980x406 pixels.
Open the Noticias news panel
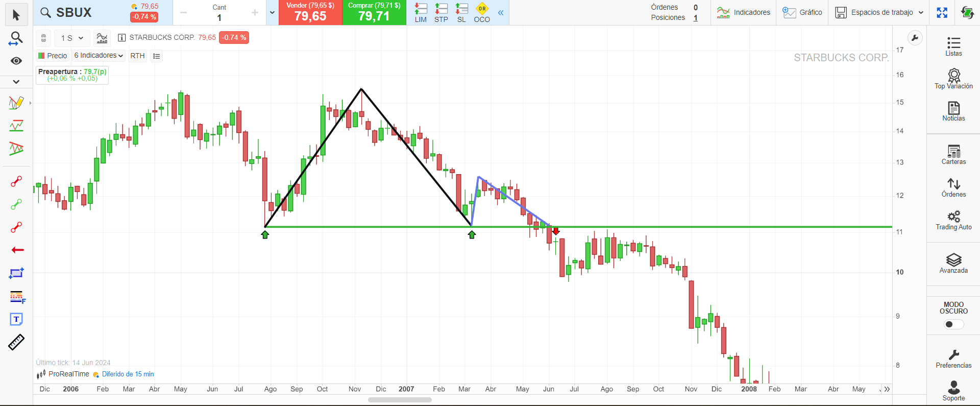953,111
